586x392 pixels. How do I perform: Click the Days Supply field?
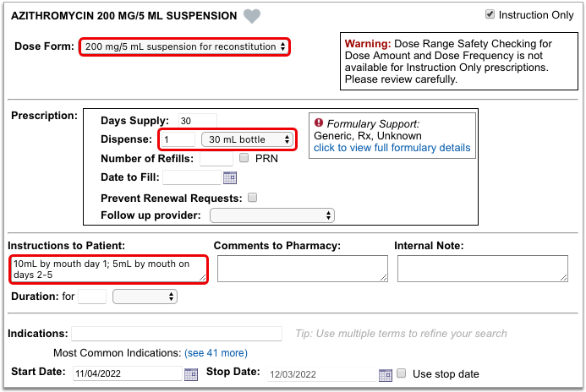pyautogui.click(x=197, y=121)
